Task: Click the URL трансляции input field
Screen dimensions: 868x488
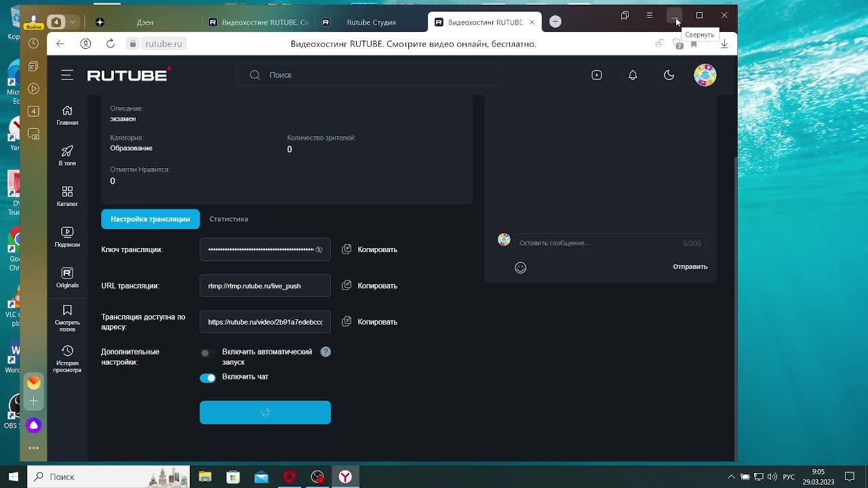Action: (265, 285)
